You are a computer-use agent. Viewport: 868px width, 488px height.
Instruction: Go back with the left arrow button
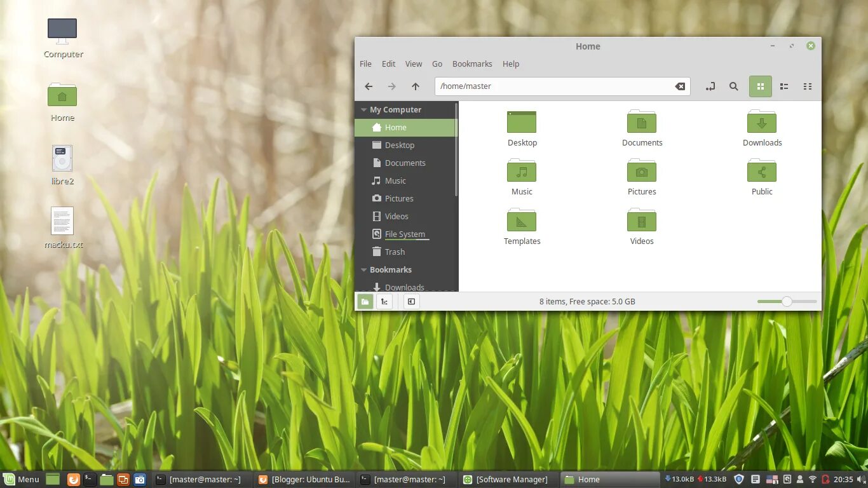pos(369,86)
